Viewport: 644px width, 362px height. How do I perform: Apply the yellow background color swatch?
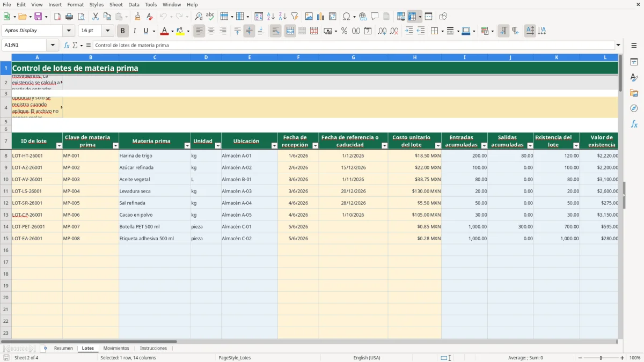click(180, 31)
